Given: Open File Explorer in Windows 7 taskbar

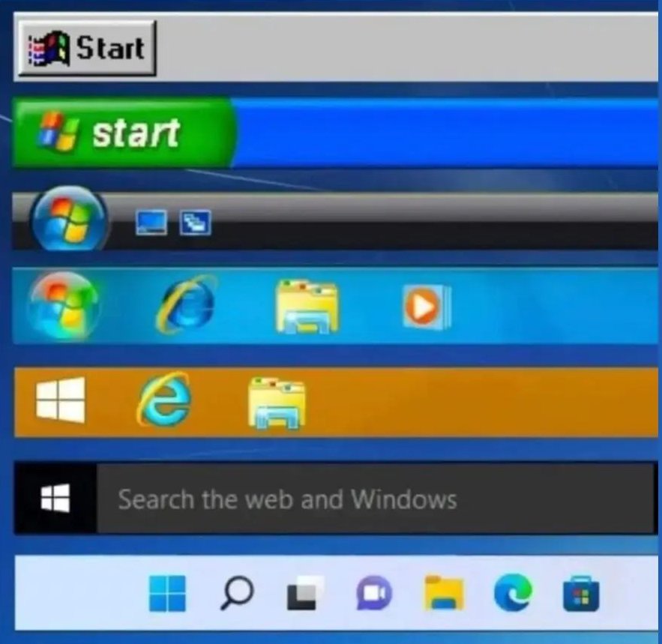Looking at the screenshot, I should [307, 307].
